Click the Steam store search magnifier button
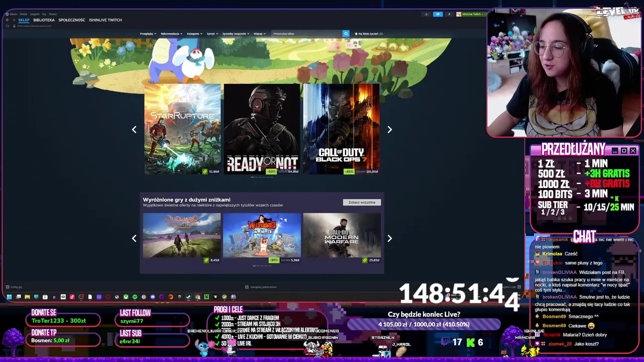Screen dimensions: 644x362 [346, 34]
